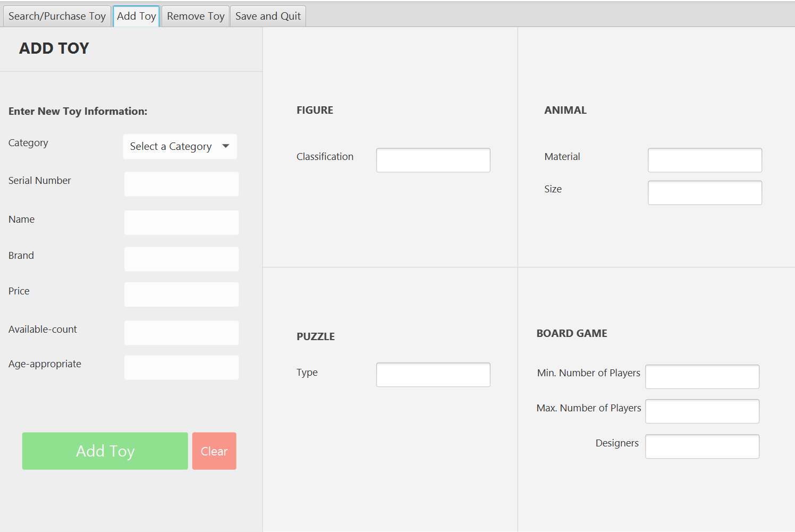This screenshot has width=795, height=532.
Task: Click the Puzzle Type input field
Action: [433, 375]
